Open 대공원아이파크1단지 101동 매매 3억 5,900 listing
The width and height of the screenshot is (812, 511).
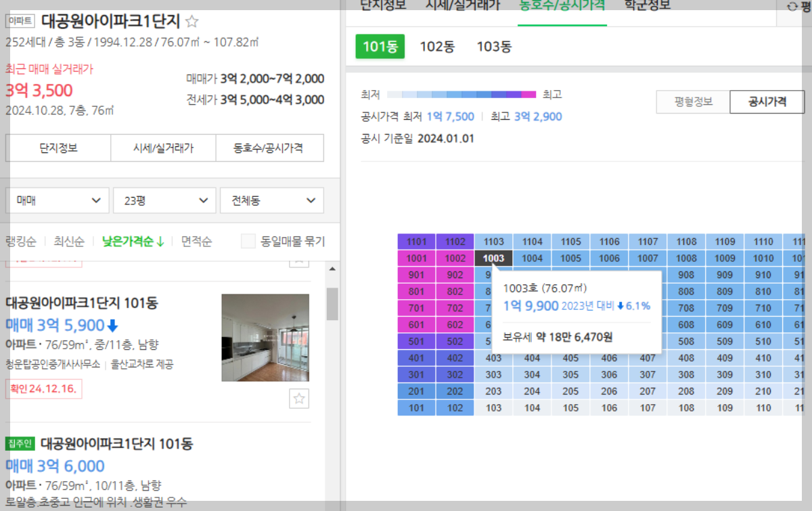coord(81,303)
